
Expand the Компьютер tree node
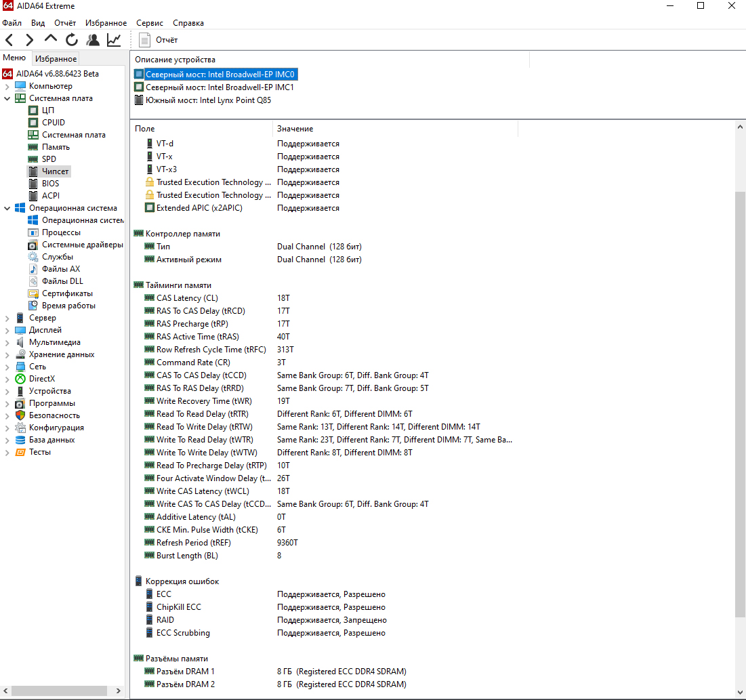coord(7,87)
